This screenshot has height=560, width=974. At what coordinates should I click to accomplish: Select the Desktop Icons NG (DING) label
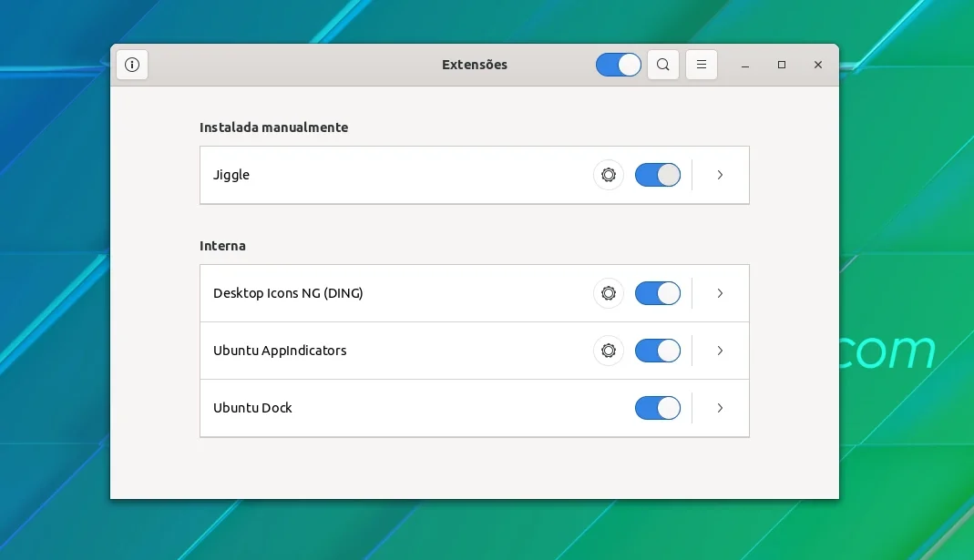point(288,293)
